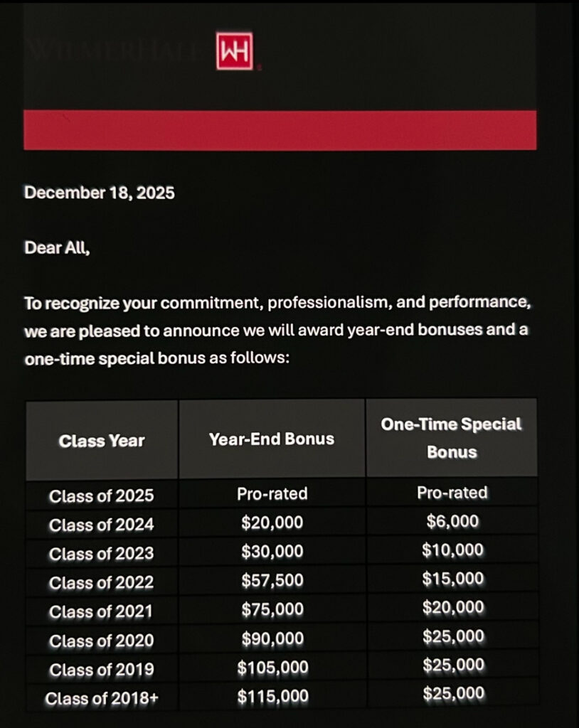Select the One-Time Special Bonus header
579x728 pixels.
[x=452, y=438]
